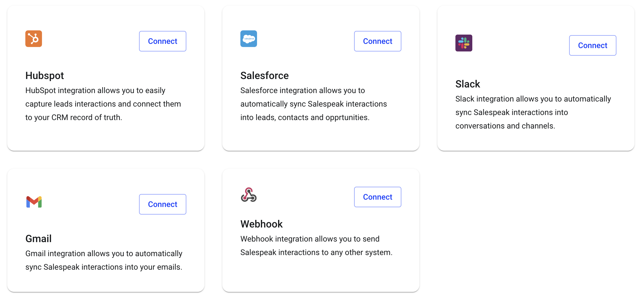Select the Gmail card title
Screen dimensions: 644x302
coord(38,239)
